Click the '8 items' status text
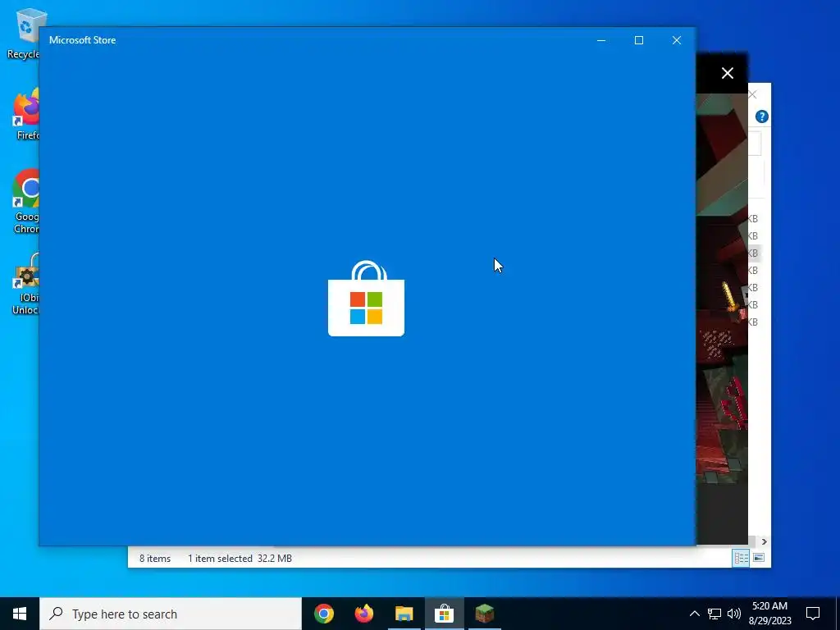 pyautogui.click(x=155, y=558)
